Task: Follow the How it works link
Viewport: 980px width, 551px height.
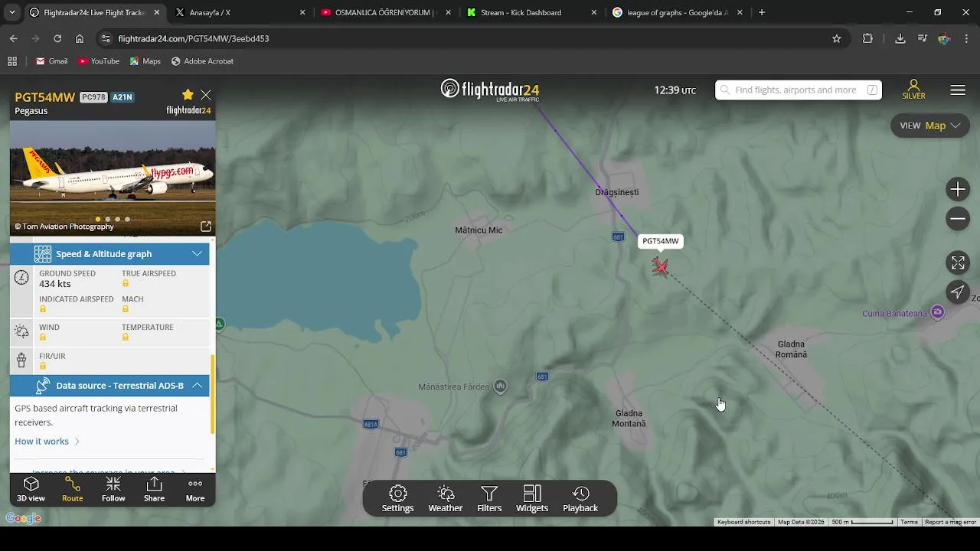Action: tap(47, 442)
